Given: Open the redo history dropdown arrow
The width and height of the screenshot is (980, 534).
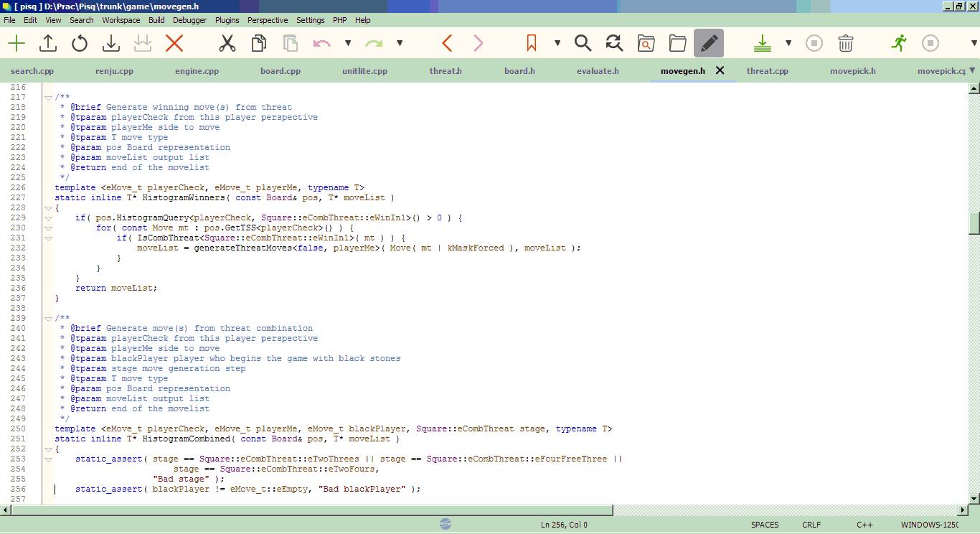Looking at the screenshot, I should coord(400,43).
